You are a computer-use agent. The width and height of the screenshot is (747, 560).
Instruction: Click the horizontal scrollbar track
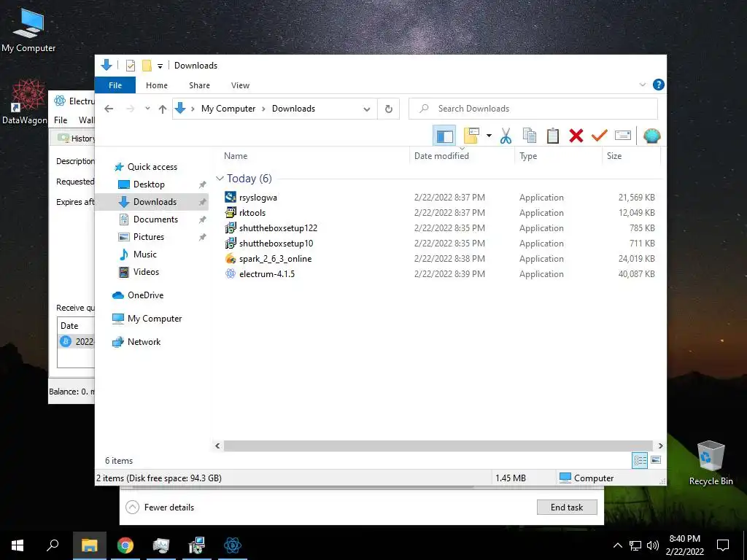pos(438,446)
